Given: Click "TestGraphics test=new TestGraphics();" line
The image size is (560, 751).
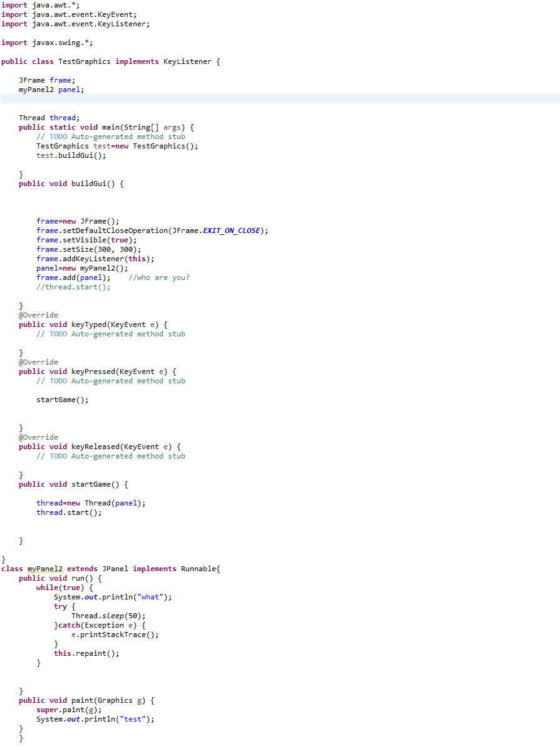Looking at the screenshot, I should click(117, 146).
